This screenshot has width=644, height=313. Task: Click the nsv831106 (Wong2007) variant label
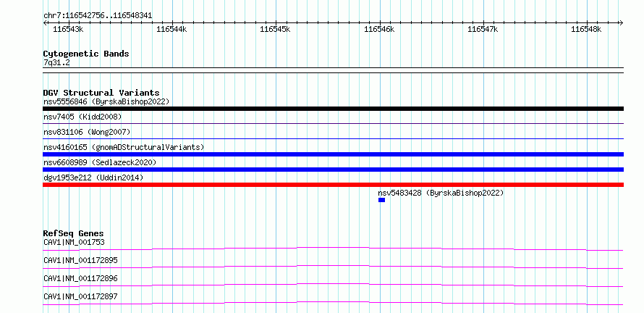coord(87,132)
